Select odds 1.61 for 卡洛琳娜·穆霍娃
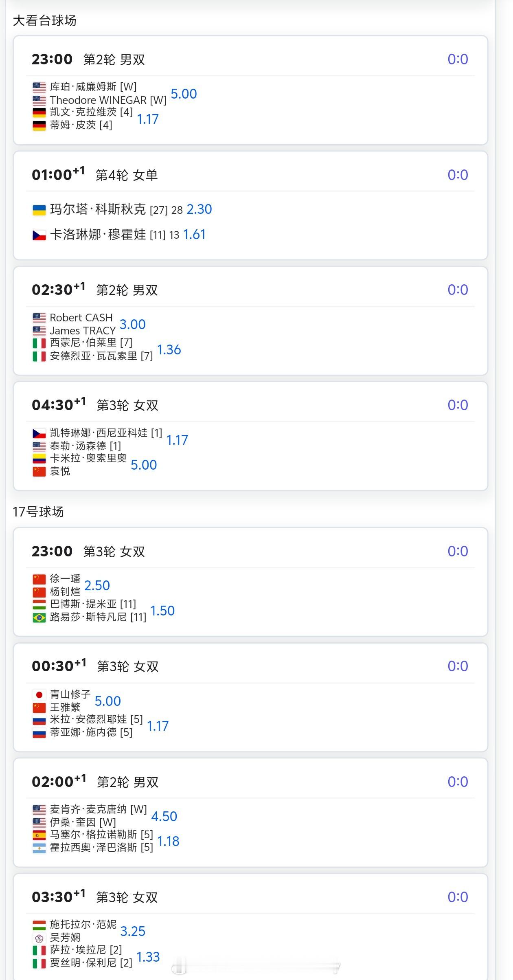This screenshot has width=513, height=980. pyautogui.click(x=194, y=235)
